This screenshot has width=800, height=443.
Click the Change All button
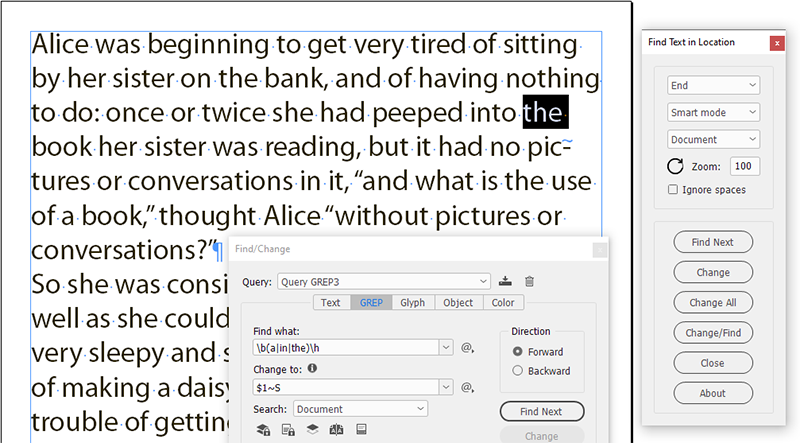click(713, 302)
